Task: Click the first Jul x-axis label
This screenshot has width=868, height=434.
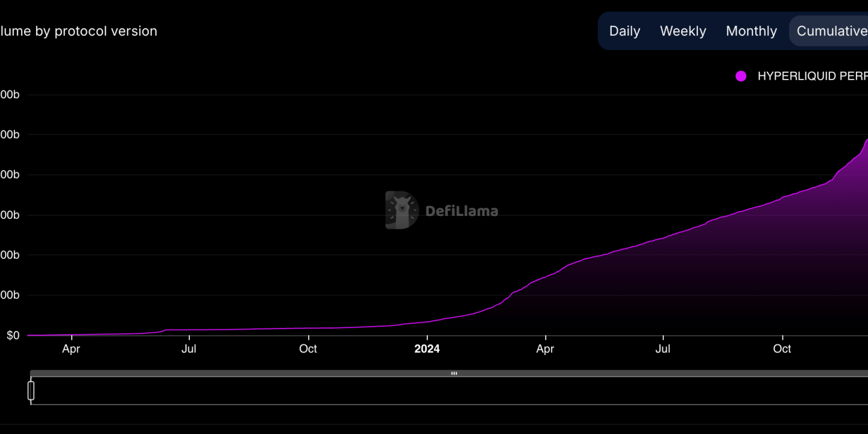Action: (189, 349)
